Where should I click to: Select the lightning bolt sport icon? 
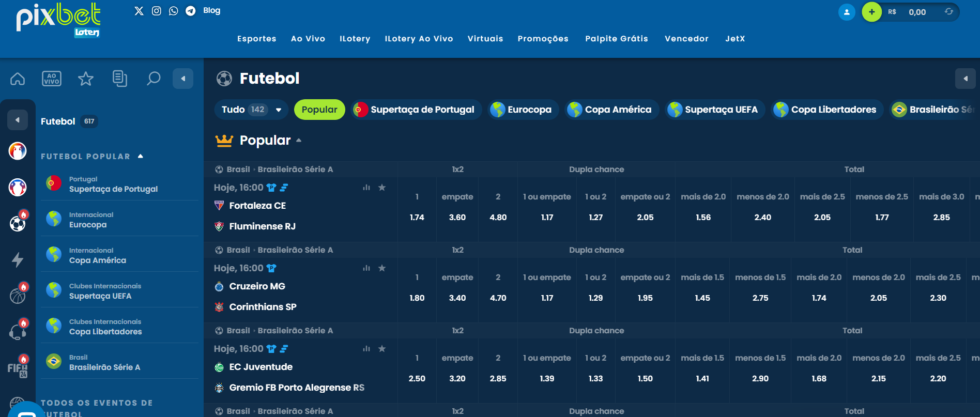click(x=18, y=259)
